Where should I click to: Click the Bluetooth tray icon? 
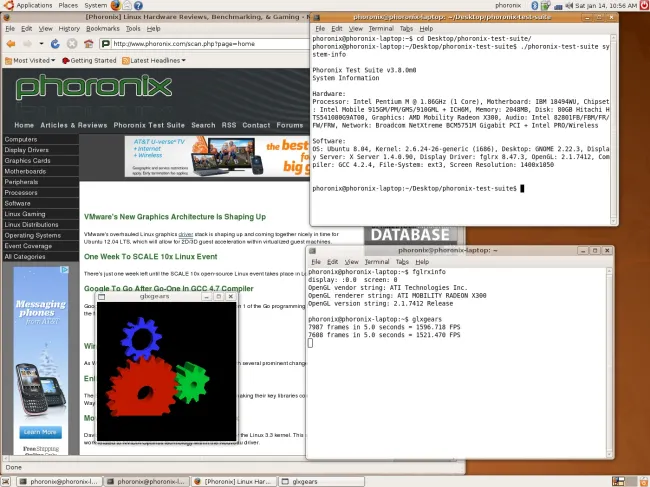(535, 5)
